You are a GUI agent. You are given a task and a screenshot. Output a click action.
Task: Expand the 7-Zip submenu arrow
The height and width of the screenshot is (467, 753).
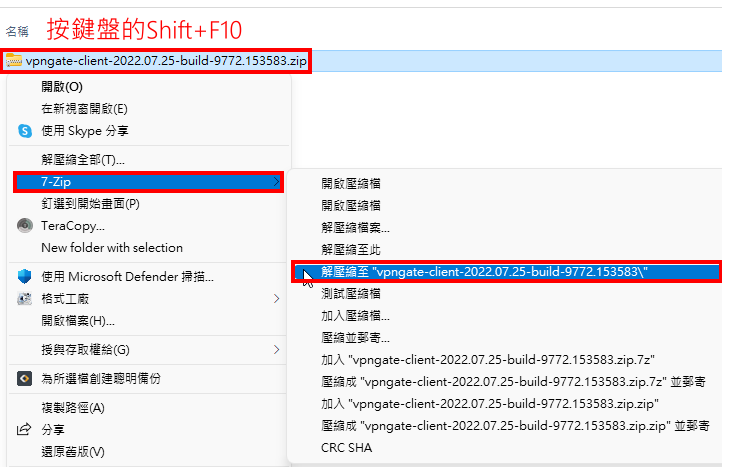[x=276, y=182]
